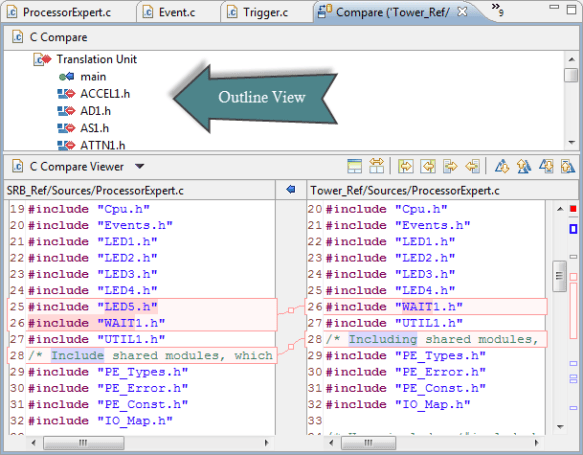Copy current change from left to right
Image resolution: width=583 pixels, height=455 pixels.
click(450, 166)
